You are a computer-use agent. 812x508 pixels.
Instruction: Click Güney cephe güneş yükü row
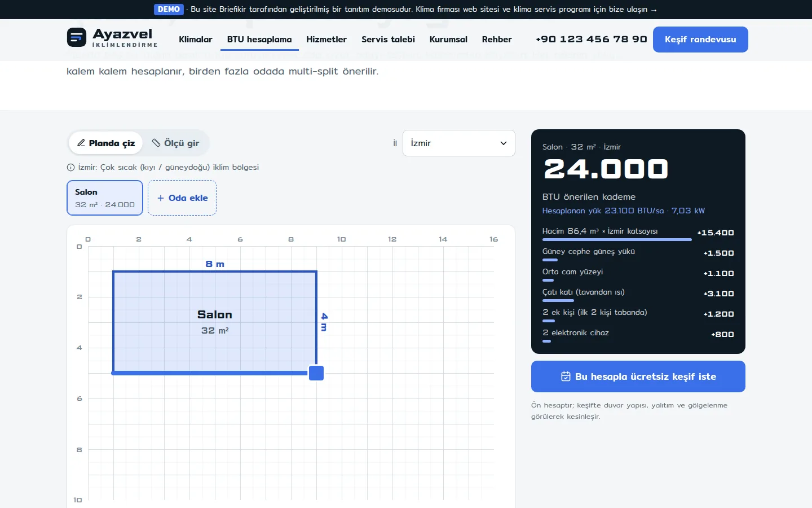(x=638, y=253)
